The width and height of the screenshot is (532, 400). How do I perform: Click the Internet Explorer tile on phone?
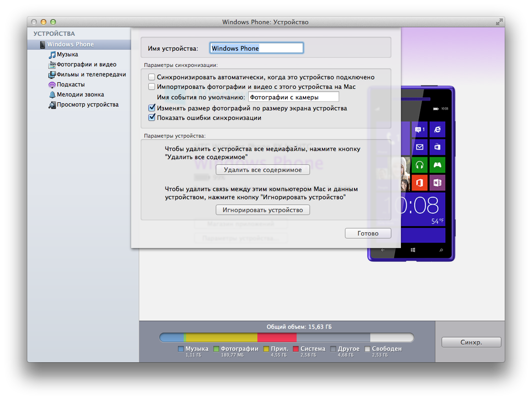tap(437, 130)
